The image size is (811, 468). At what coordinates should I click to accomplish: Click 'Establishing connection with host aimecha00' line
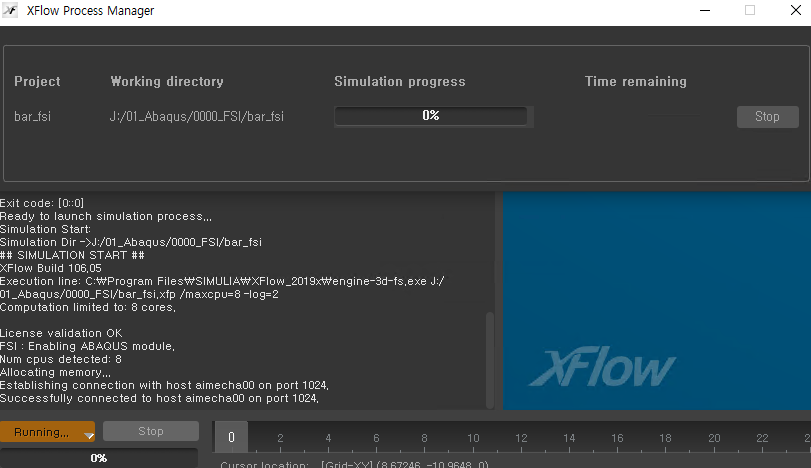[x=164, y=385]
